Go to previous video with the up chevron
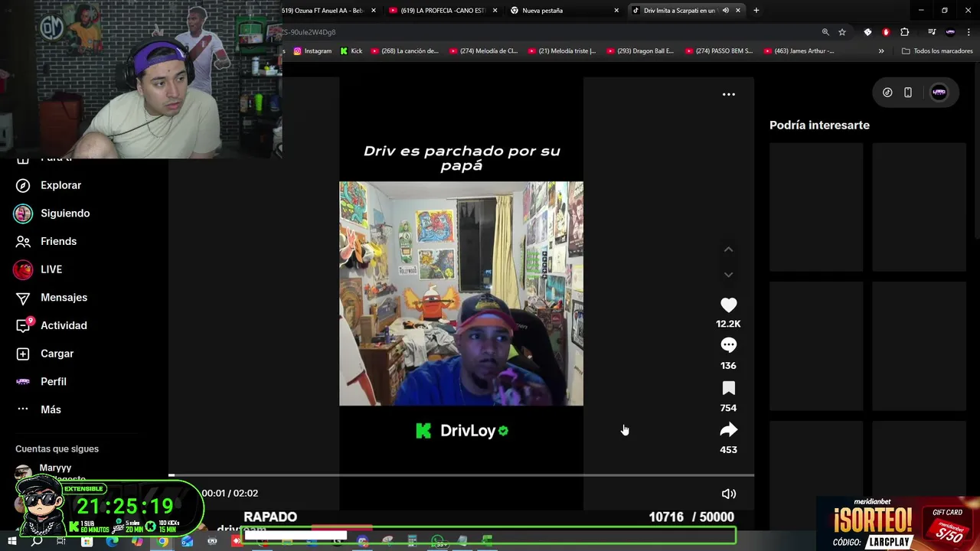Viewport: 980px width, 551px height. [x=728, y=249]
